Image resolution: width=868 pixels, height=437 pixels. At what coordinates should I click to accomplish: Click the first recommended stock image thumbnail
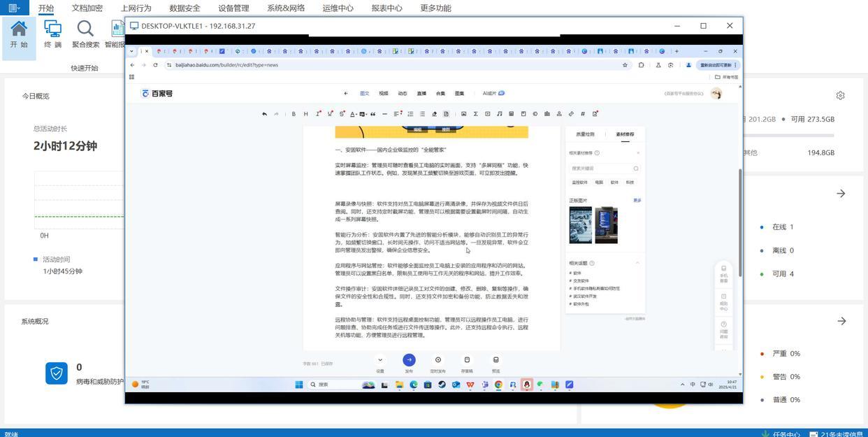(580, 225)
